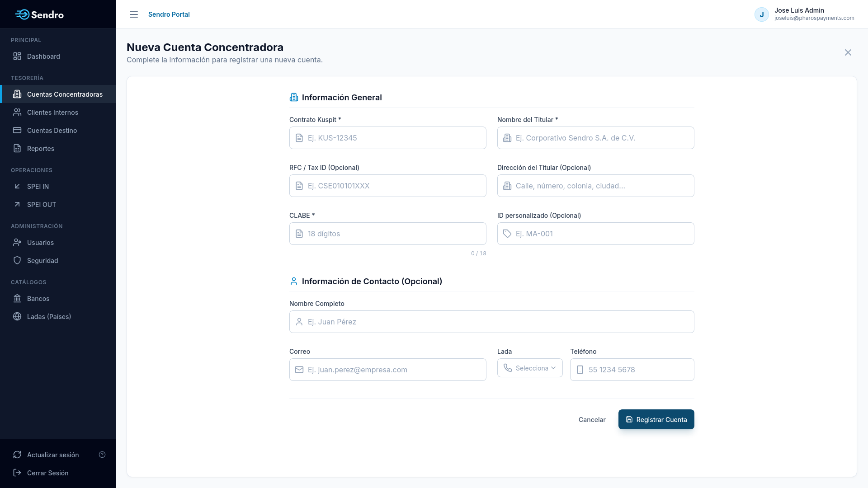Click the Información General section icon

[x=294, y=97]
